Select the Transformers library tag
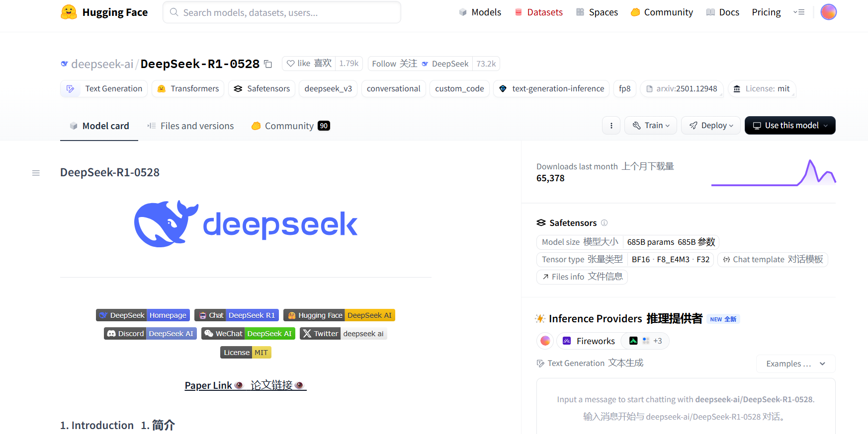Viewport: 868px width, 434px height. pyautogui.click(x=188, y=88)
